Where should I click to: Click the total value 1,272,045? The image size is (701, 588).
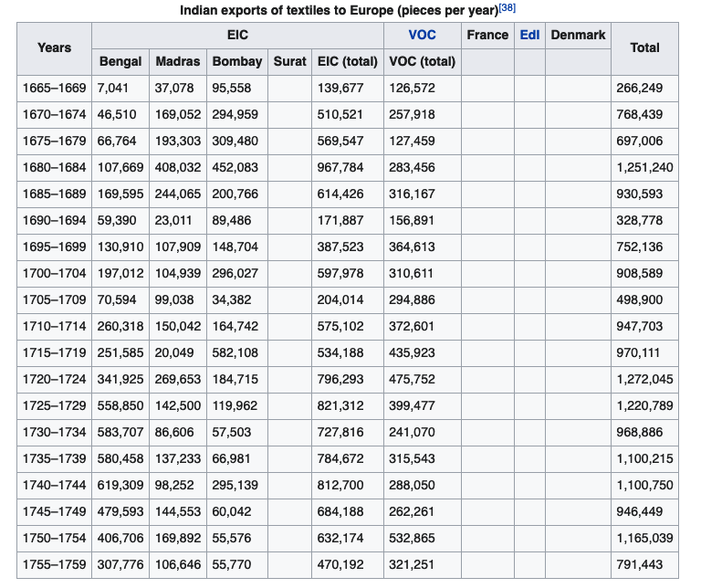[x=644, y=379]
